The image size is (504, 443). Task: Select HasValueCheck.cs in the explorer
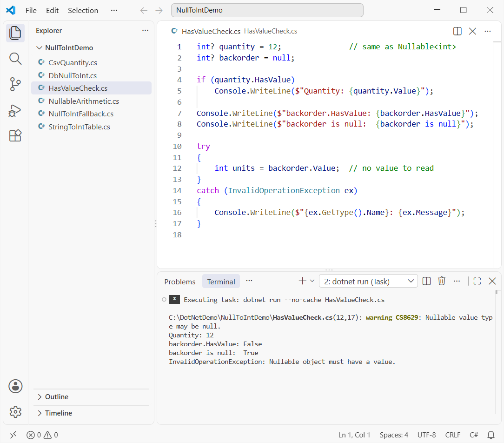point(91,88)
